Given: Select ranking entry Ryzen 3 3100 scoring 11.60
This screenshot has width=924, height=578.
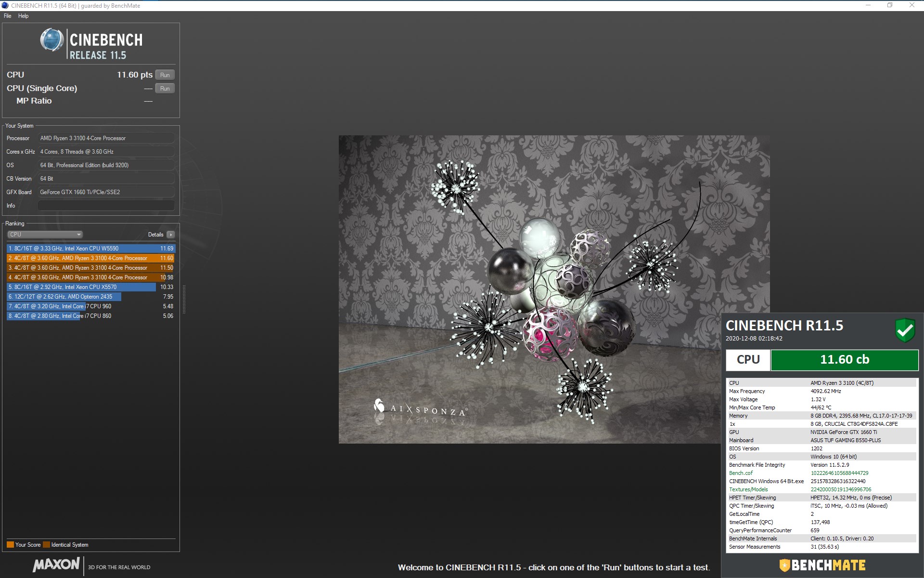Looking at the screenshot, I should (91, 258).
